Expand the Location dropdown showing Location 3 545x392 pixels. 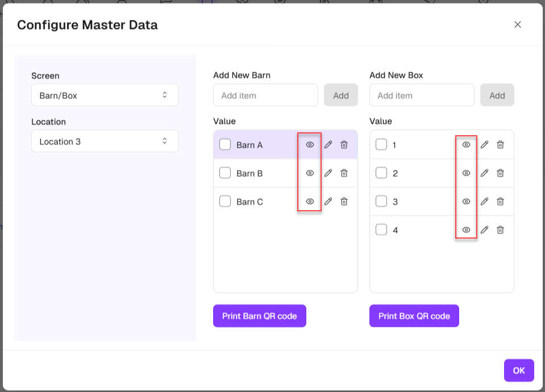(105, 141)
